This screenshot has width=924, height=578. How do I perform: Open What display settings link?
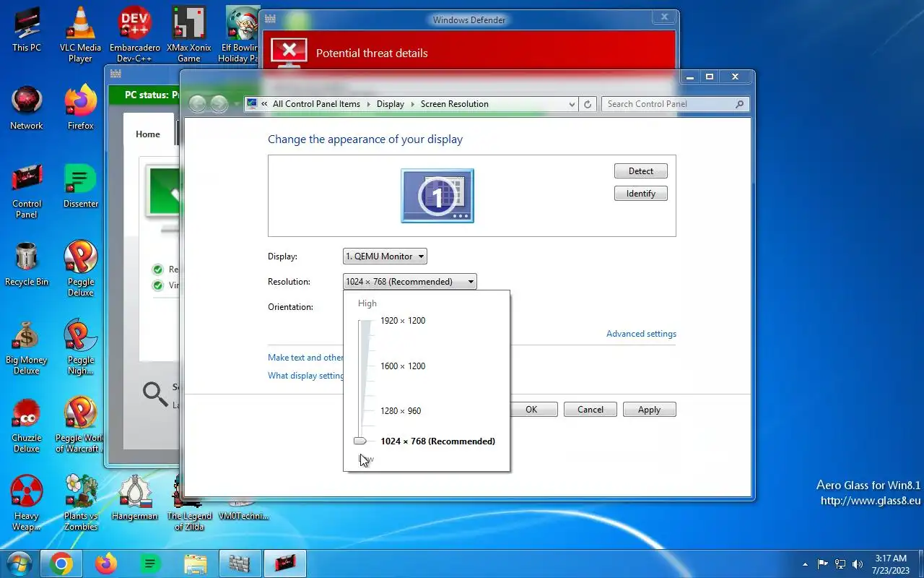tap(305, 376)
